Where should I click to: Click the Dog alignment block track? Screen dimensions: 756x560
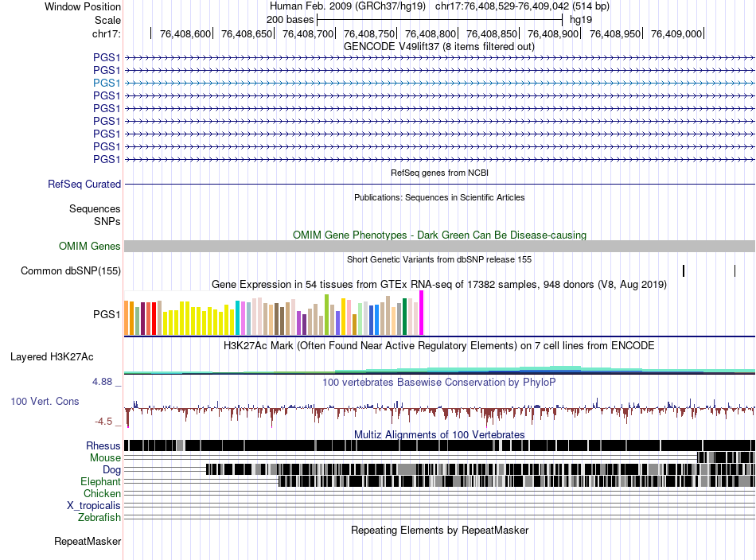point(480,469)
